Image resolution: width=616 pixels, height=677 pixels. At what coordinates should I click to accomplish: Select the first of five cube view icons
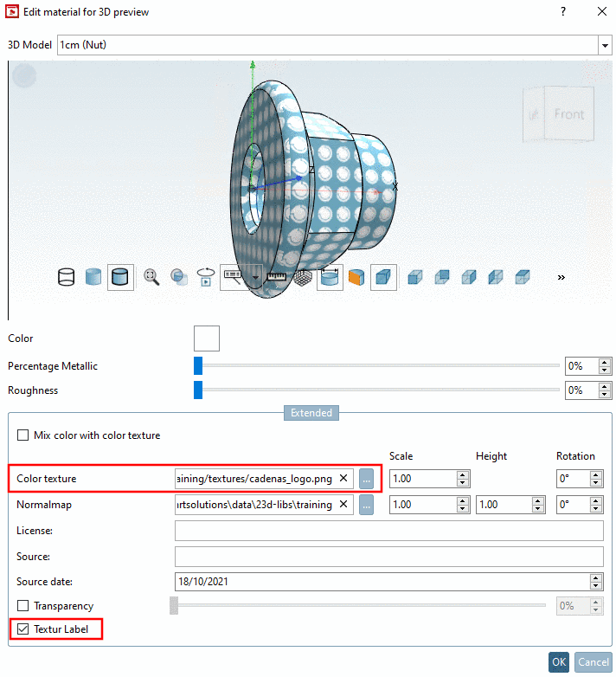pyautogui.click(x=415, y=277)
